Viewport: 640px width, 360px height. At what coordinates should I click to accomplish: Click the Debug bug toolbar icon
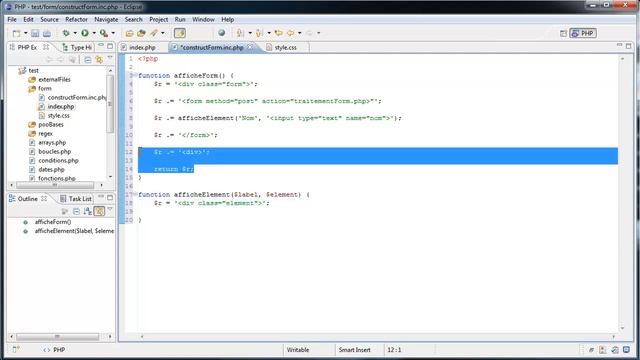point(66,33)
